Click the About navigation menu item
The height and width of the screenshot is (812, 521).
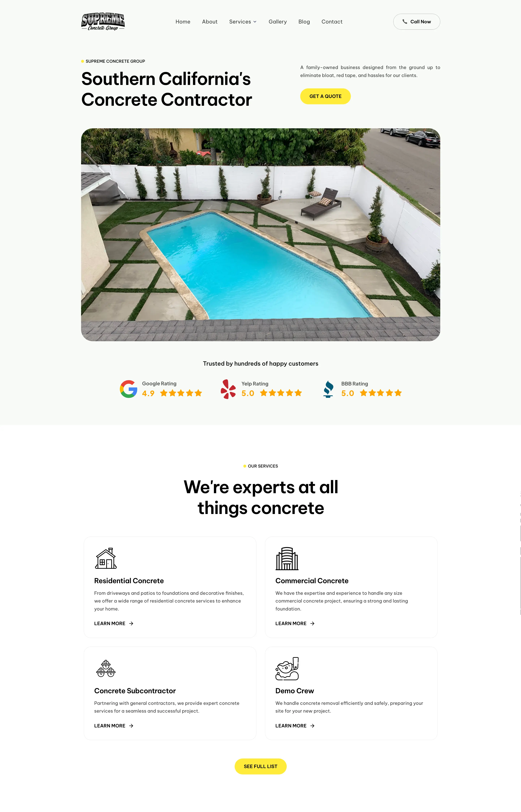[x=209, y=21]
